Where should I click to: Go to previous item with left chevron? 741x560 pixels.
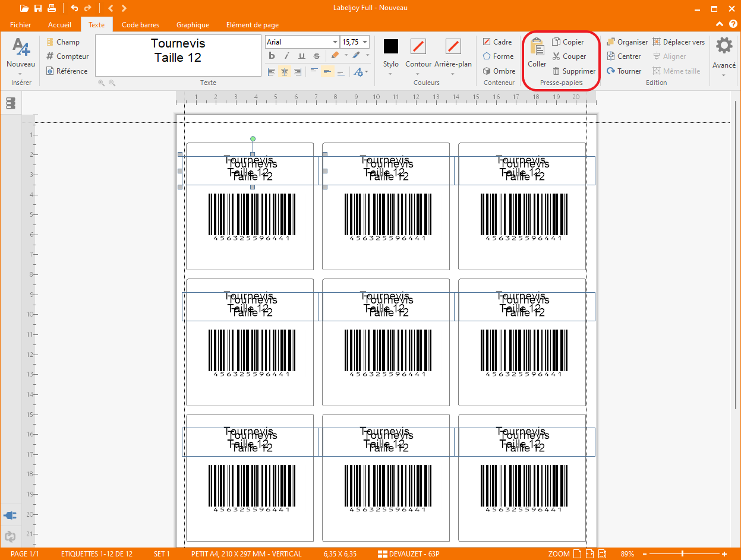[x=111, y=8]
